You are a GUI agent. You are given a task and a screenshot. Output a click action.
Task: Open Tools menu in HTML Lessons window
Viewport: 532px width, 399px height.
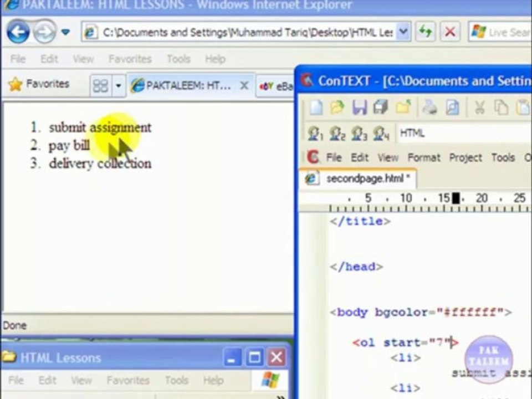point(176,380)
